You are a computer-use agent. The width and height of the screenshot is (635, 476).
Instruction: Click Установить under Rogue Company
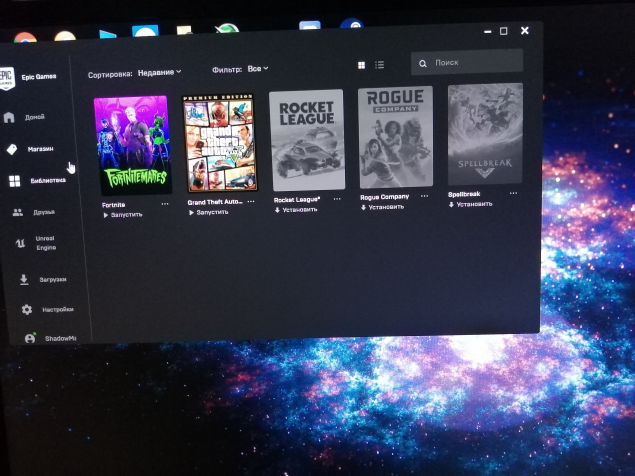pyautogui.click(x=383, y=207)
